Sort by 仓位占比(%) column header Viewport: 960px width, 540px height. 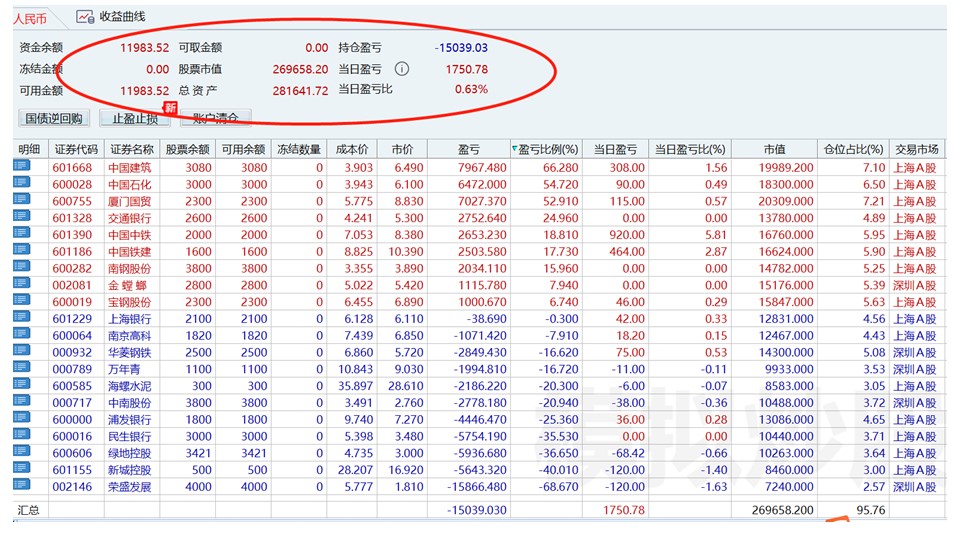coord(853,149)
